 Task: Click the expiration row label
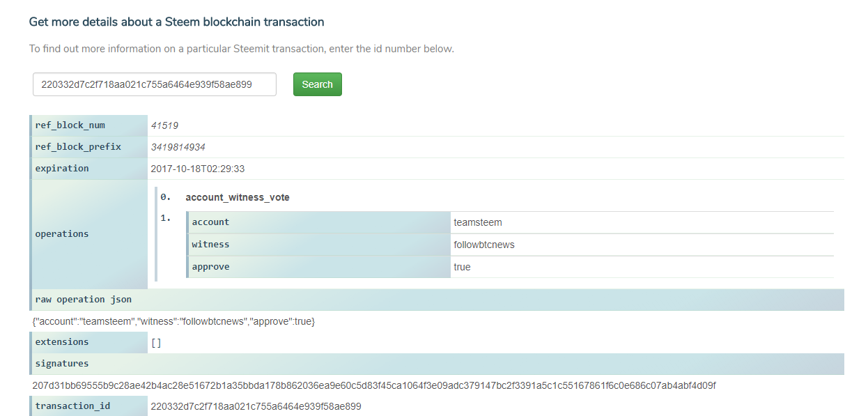coord(62,169)
